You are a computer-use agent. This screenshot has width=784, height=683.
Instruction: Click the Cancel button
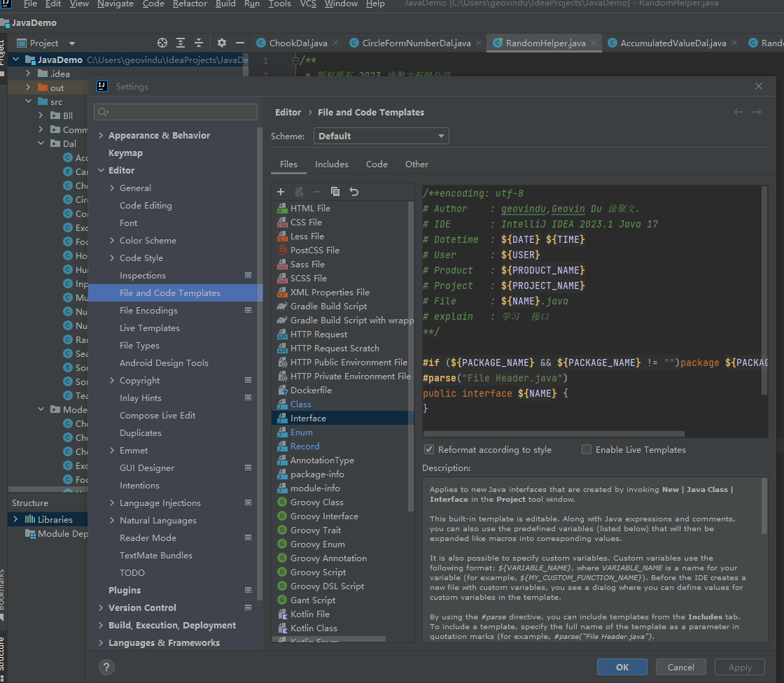pos(680,667)
